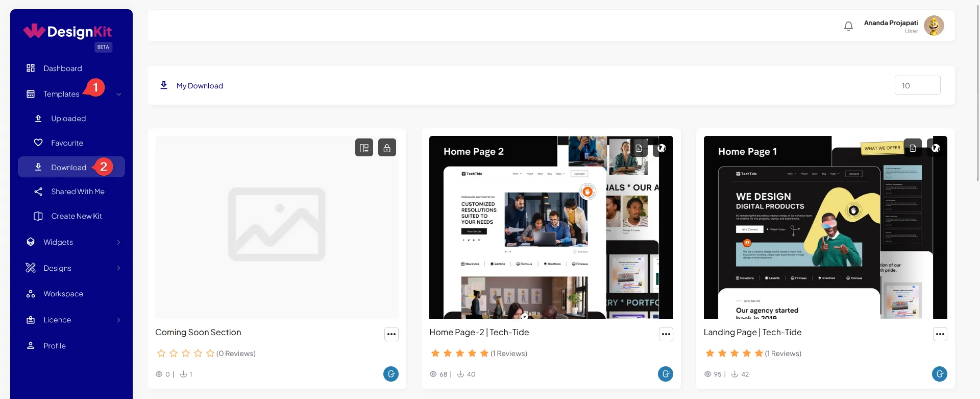
Task: Click the globe icon on Home Page-2 card
Action: (661, 148)
